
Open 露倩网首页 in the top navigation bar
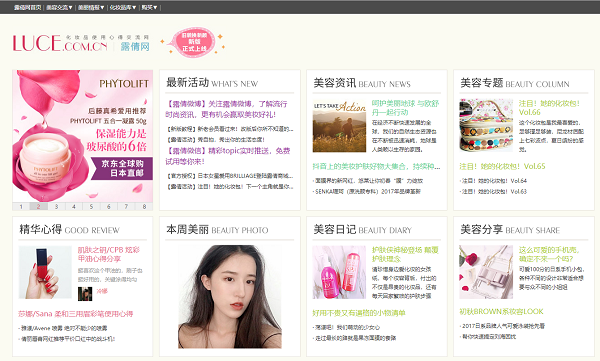(28, 7)
